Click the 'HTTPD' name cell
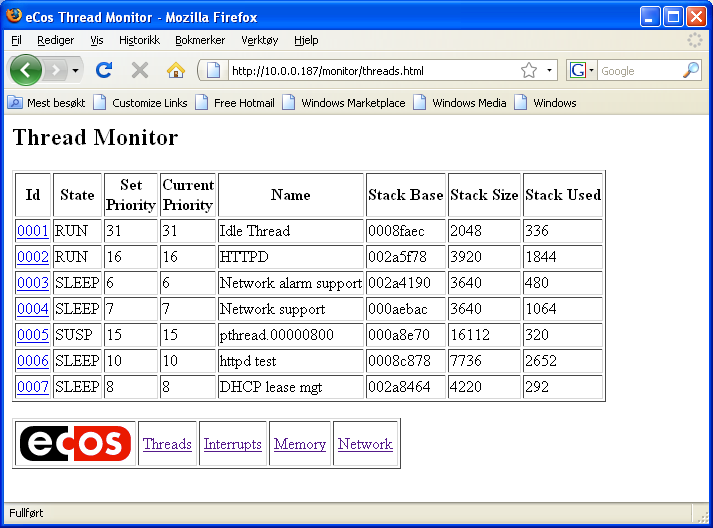Viewport: 713px width, 528px height. coord(291,257)
